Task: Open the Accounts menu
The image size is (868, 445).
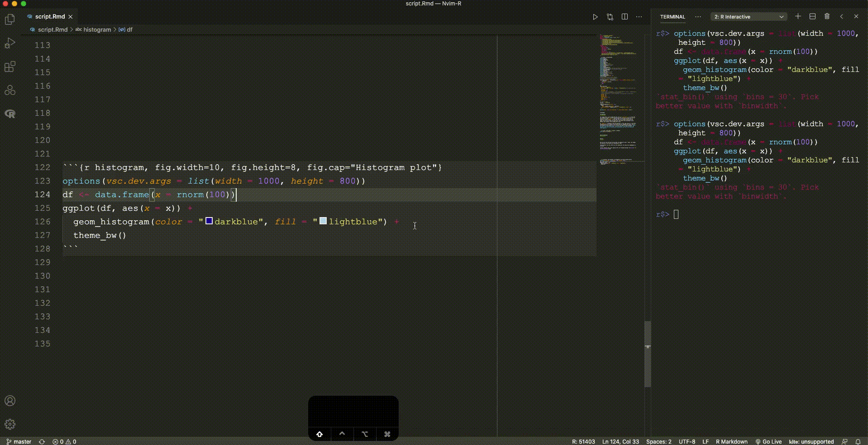Action: [10, 401]
